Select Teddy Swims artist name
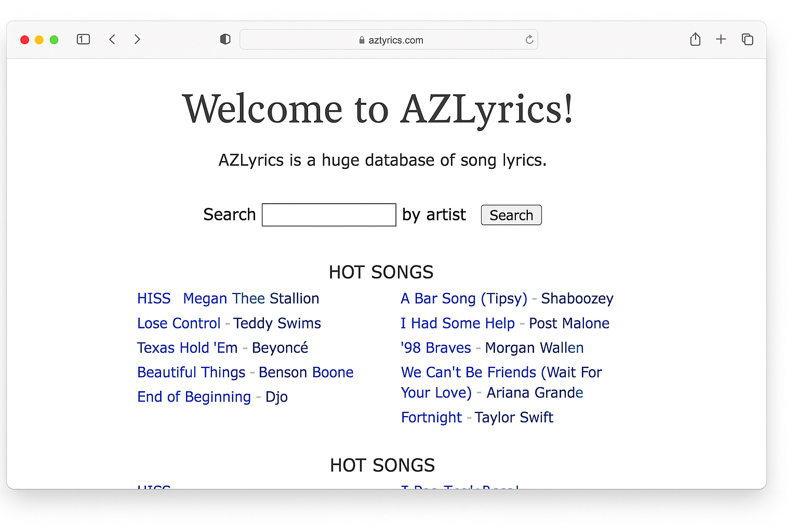798x532 pixels. (x=277, y=323)
